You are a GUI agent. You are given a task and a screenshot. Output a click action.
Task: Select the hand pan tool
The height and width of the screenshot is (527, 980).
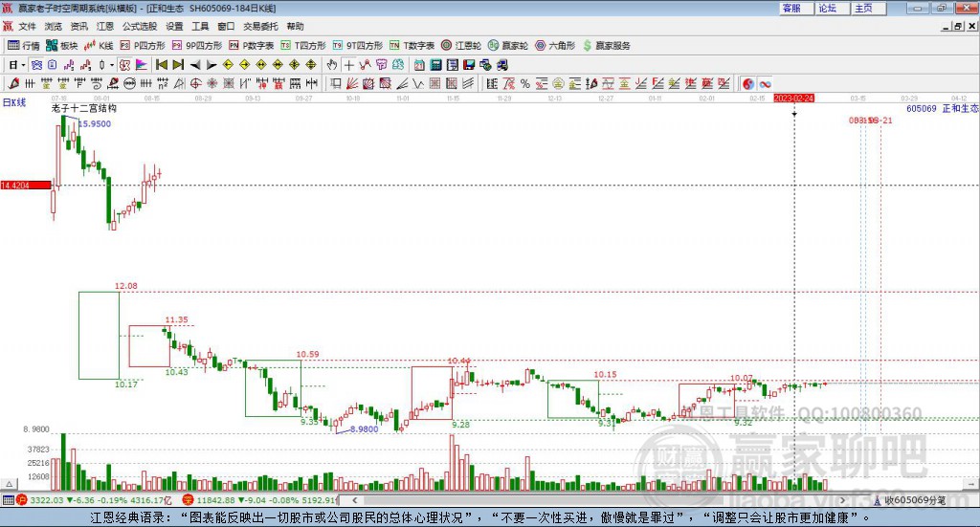332,65
